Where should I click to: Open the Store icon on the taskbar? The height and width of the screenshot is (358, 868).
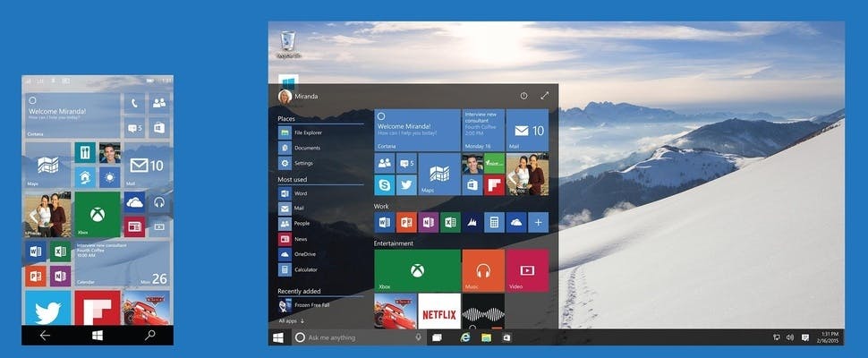tap(506, 337)
